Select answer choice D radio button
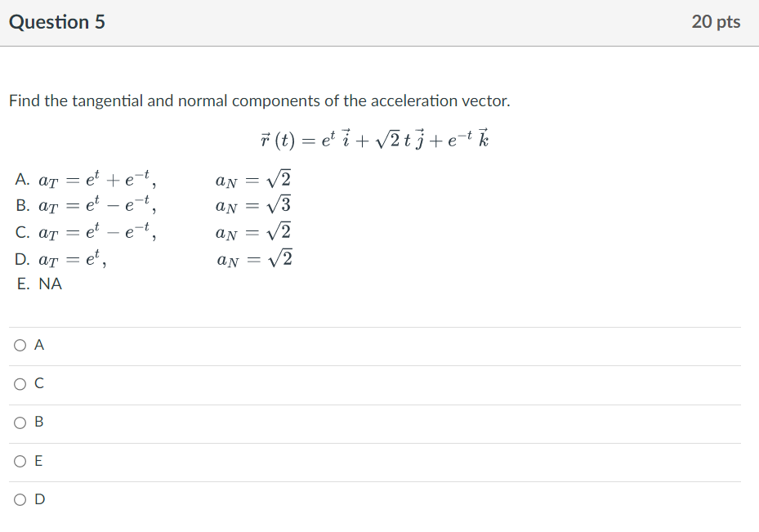This screenshot has width=759, height=532. point(18,498)
